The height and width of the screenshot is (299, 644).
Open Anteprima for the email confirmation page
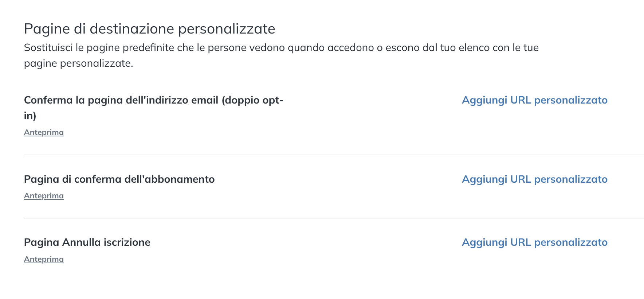44,132
